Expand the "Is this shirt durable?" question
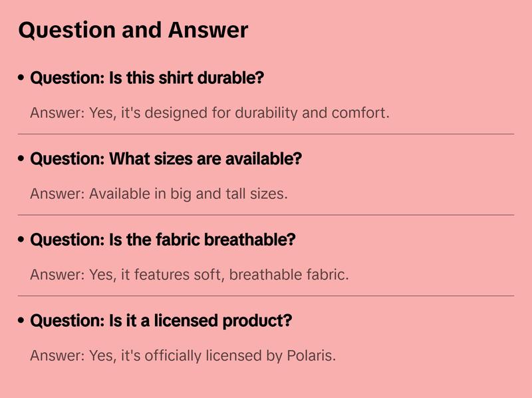 (x=147, y=78)
